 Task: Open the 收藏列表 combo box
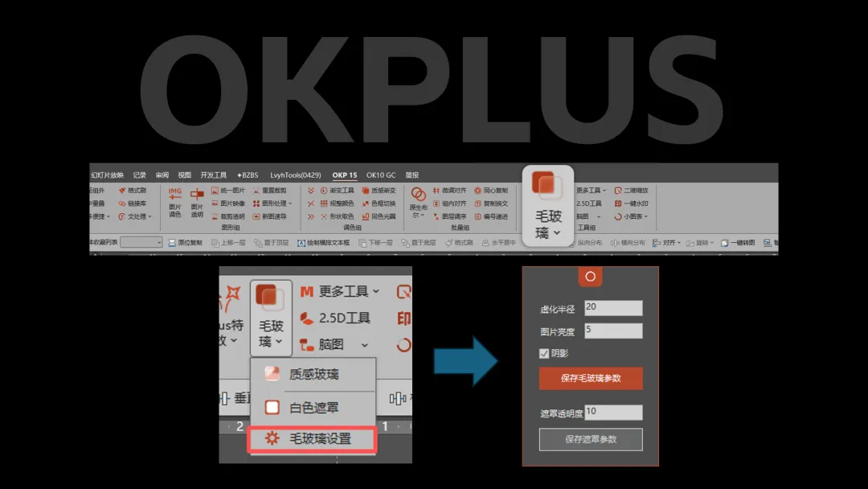click(x=141, y=242)
